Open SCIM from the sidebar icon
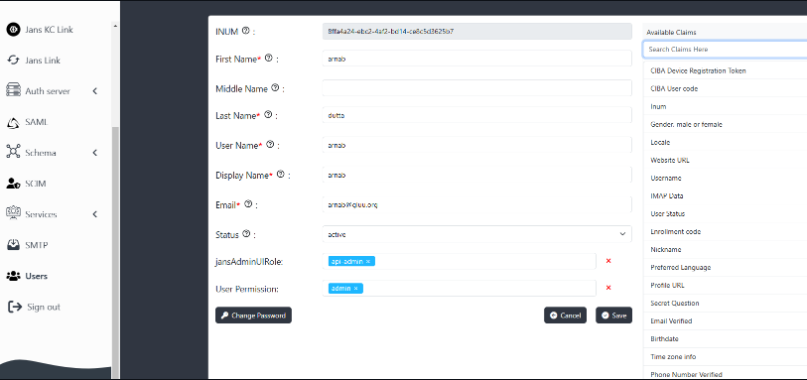The width and height of the screenshot is (807, 380). tap(13, 183)
